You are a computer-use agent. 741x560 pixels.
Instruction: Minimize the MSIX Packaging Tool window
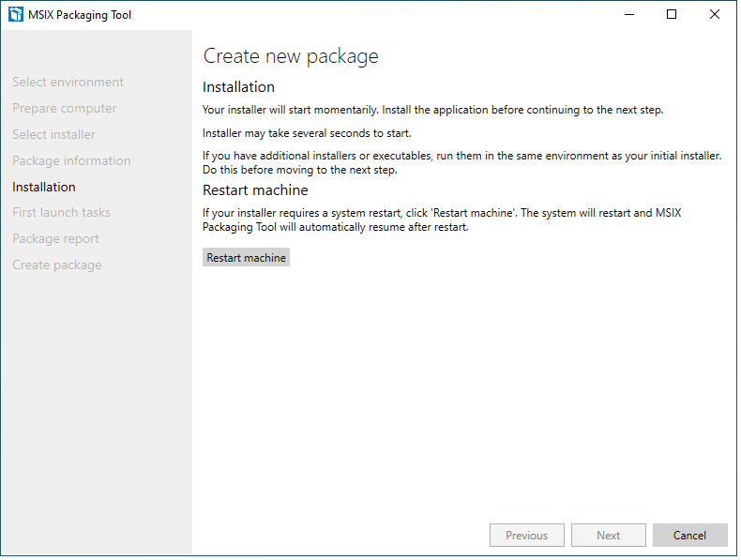(631, 15)
